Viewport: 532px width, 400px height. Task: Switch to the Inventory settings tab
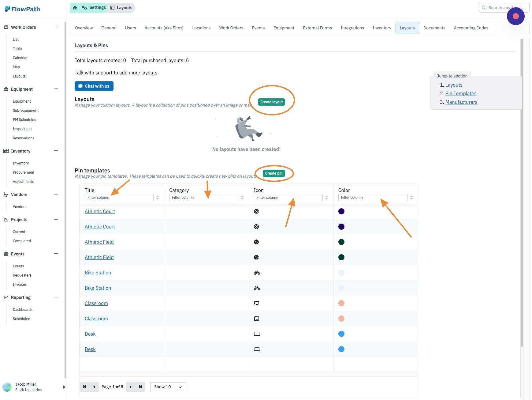tap(381, 28)
